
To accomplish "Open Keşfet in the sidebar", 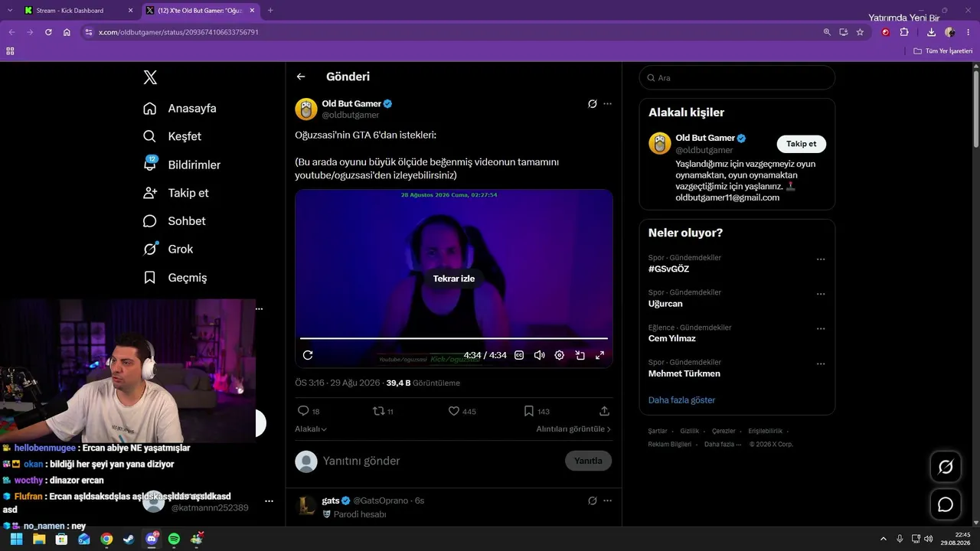I will click(x=172, y=136).
